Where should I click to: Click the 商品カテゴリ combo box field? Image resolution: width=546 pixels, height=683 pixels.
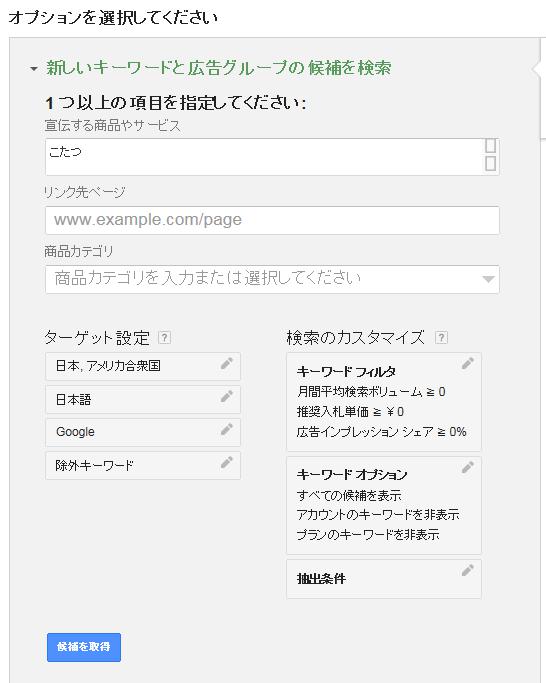pyautogui.click(x=272, y=279)
